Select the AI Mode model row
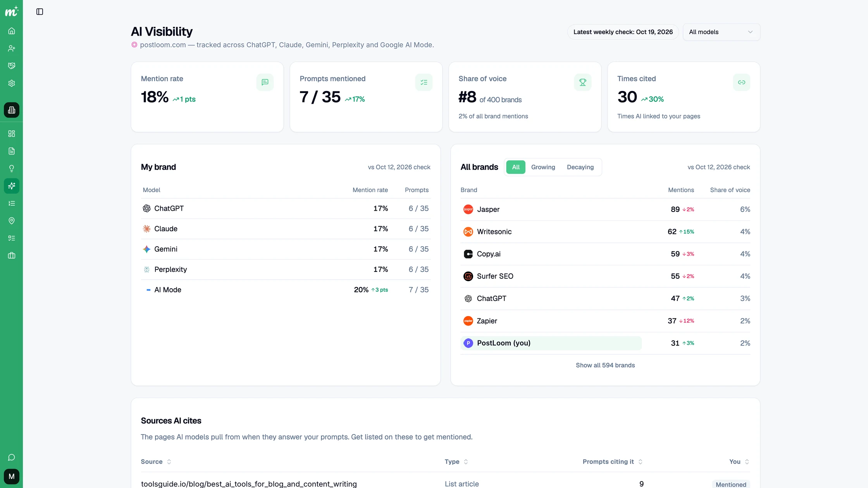 [x=286, y=290]
